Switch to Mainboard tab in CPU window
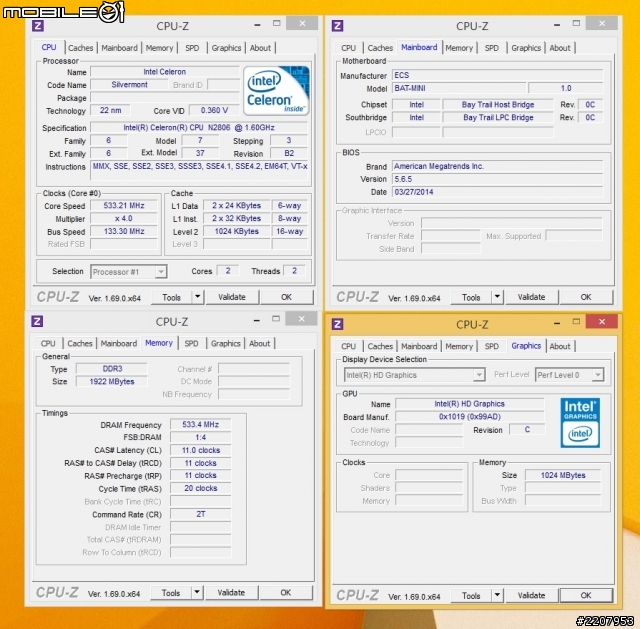 point(119,48)
